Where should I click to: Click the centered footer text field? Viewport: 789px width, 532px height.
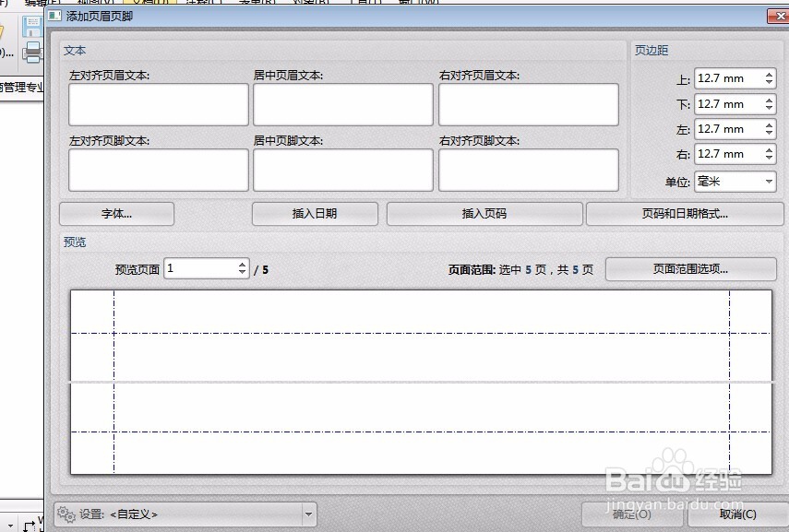(x=342, y=170)
